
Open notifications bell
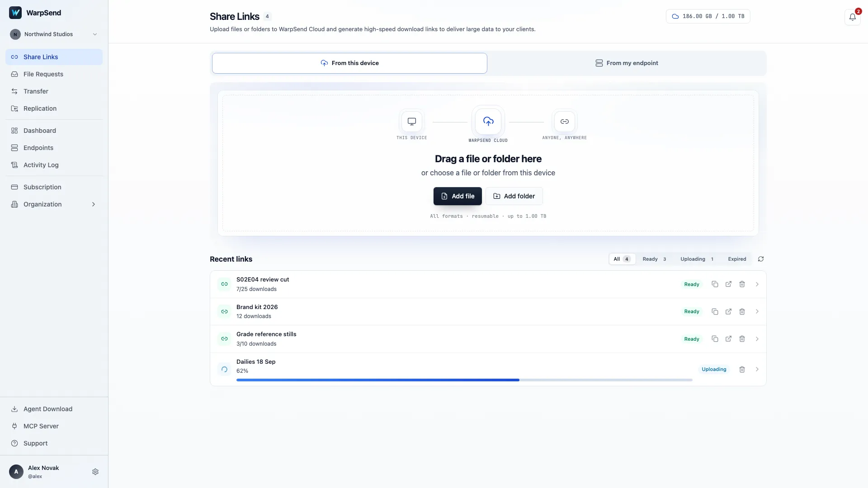pos(852,17)
